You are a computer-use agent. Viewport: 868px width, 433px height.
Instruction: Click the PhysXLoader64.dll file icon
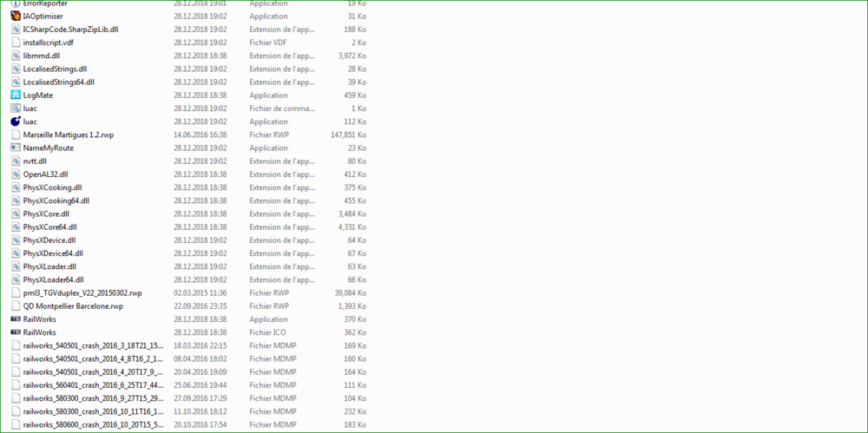16,279
